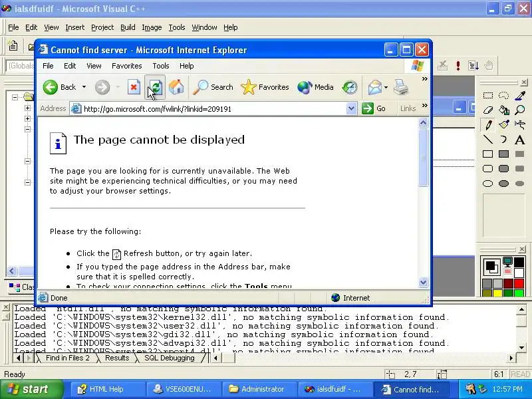This screenshot has width=532, height=399.
Task: Click the Insert Breakpoint hand icon
Action: 489,65
